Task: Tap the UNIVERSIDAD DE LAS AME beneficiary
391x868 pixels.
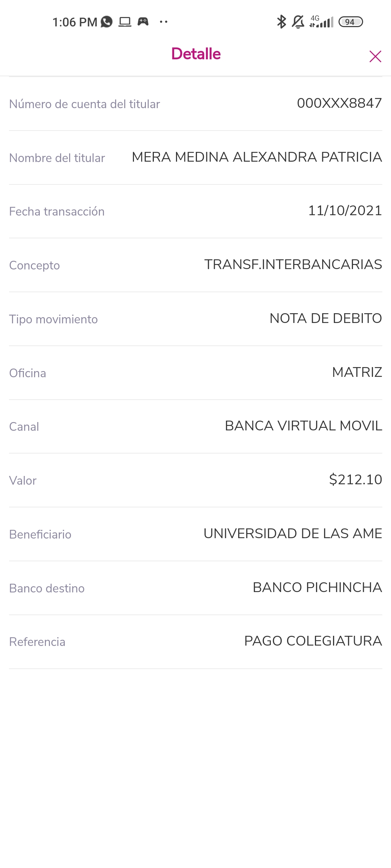Action: (x=293, y=533)
